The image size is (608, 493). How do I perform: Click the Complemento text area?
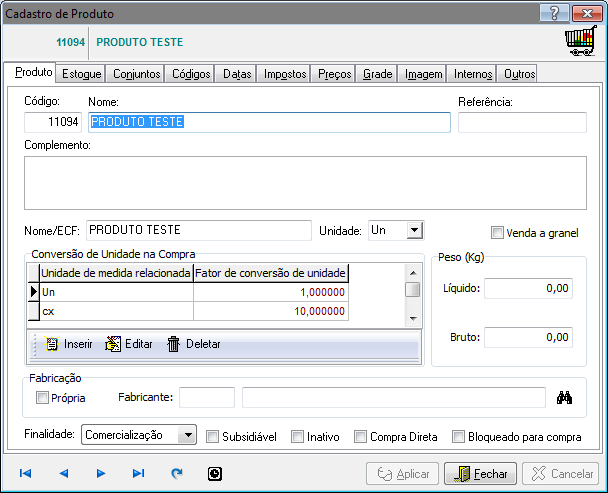coord(304,182)
